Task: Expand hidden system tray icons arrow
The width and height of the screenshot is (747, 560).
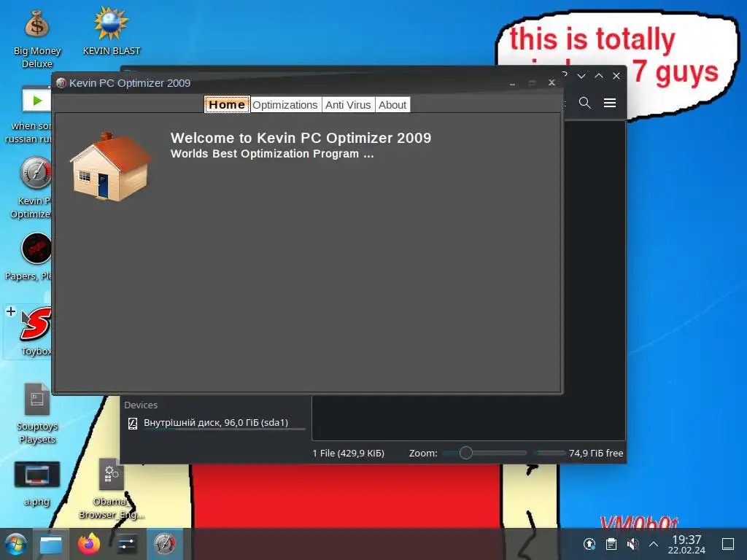Action: 654,544
